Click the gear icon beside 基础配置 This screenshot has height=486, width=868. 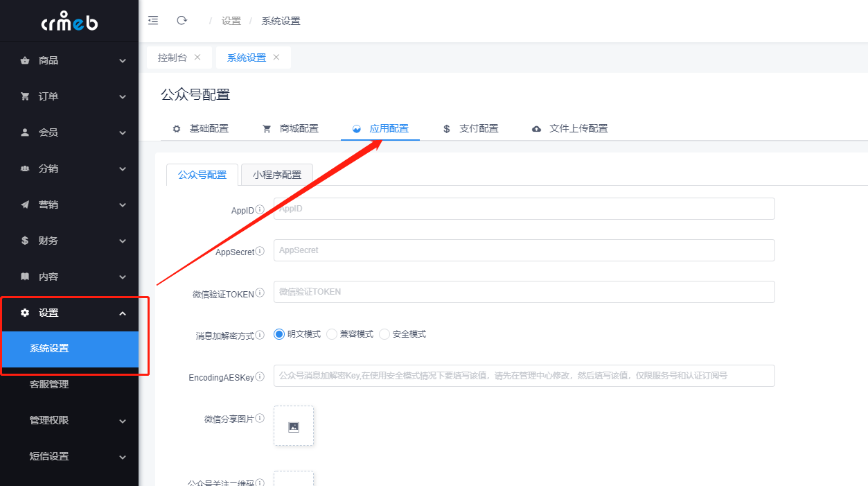pyautogui.click(x=177, y=129)
